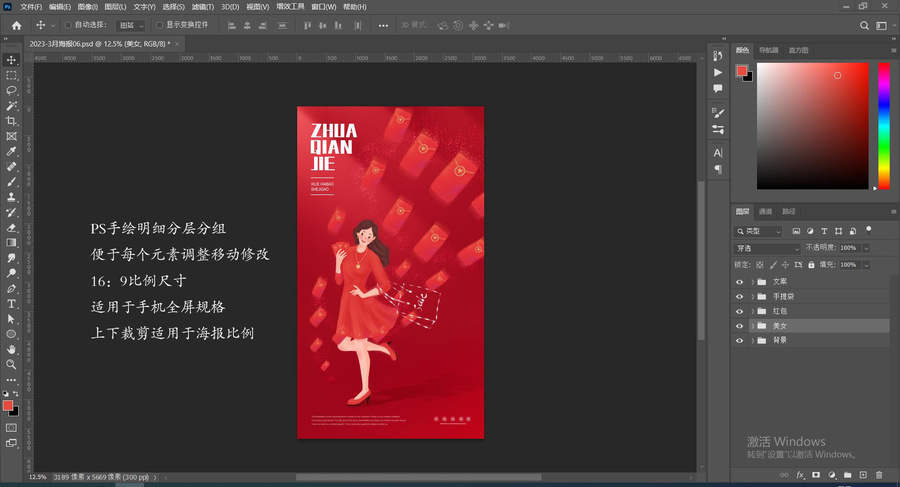Click the Home icon in options bar
This screenshot has height=487, width=900.
point(16,25)
